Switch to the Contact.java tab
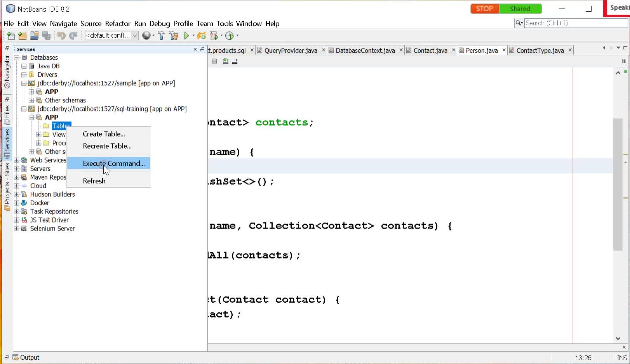 430,50
